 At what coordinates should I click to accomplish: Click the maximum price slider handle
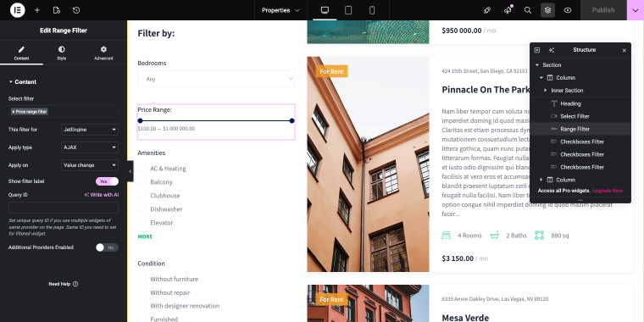coord(292,120)
